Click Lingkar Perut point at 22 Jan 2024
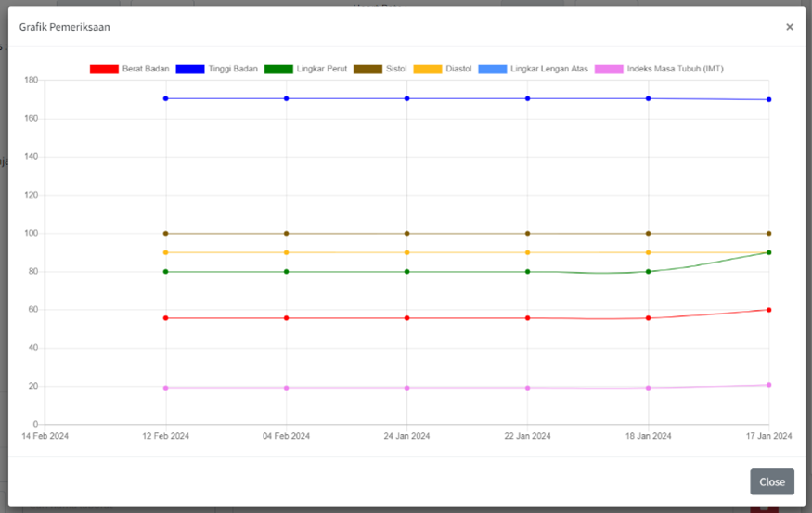Screen dimensions: 812x513 coord(527,272)
